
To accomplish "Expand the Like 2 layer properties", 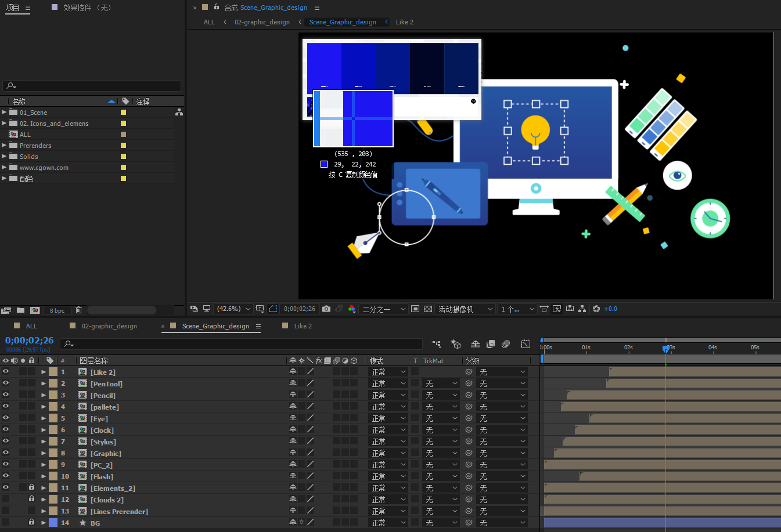I will [44, 372].
